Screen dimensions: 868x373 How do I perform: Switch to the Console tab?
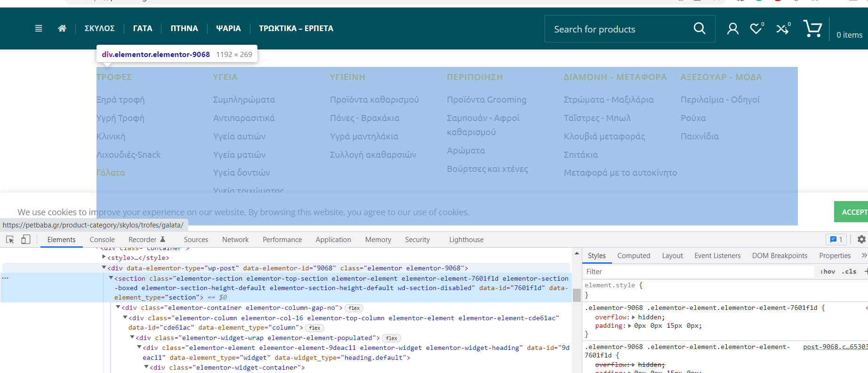click(x=102, y=239)
